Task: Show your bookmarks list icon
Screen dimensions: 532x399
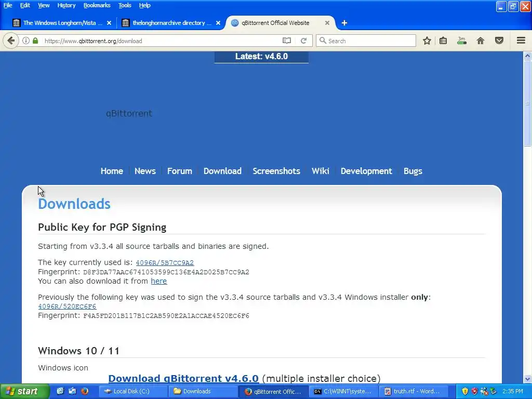Action: (443, 41)
